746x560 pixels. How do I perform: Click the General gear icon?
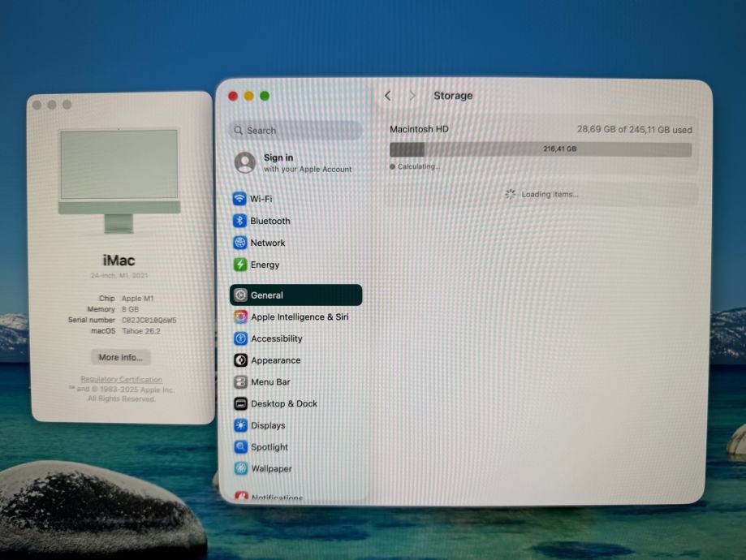241,295
